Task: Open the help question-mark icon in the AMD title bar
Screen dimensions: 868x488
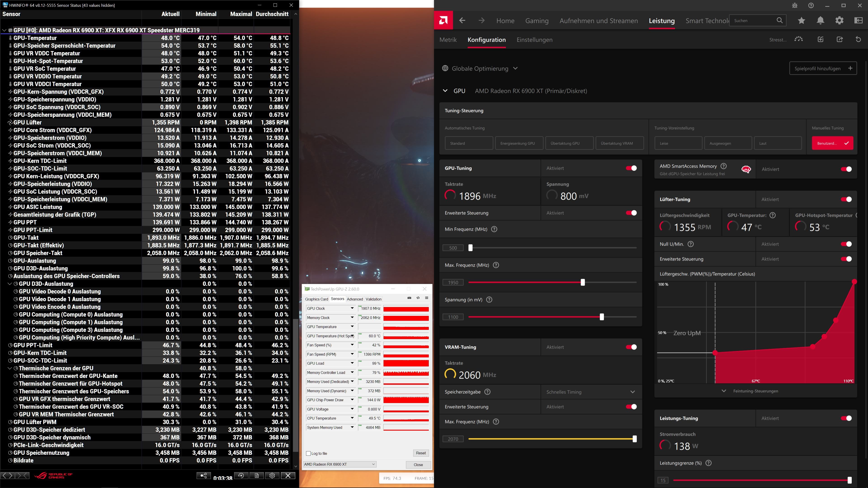Action: pyautogui.click(x=811, y=5)
